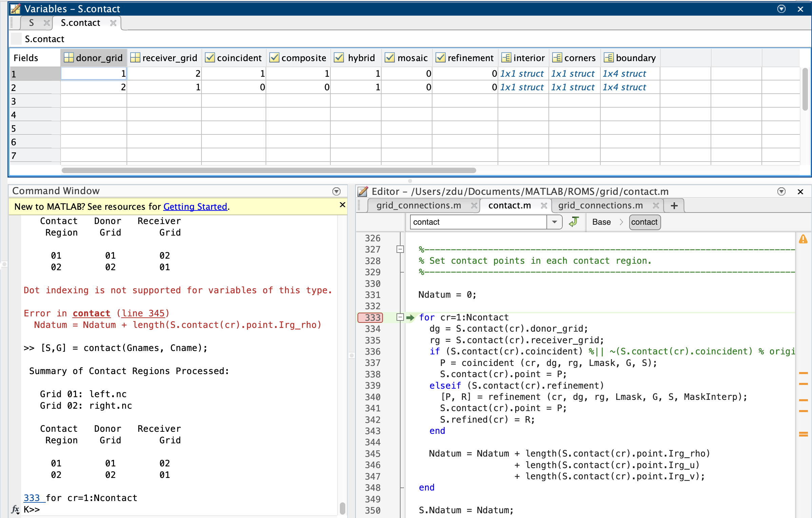The height and width of the screenshot is (518, 812).
Task: Click the Variables horizontal scrollbar
Action: click(x=269, y=170)
